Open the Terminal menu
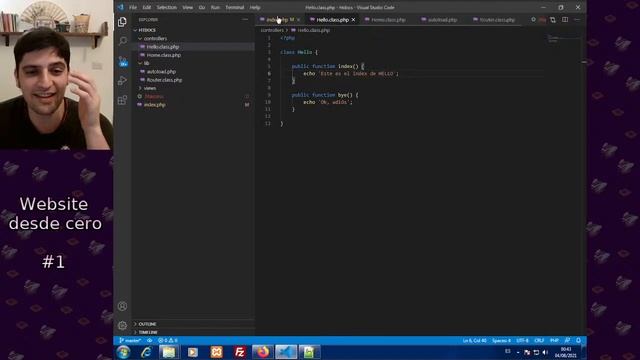Viewport: 640px width, 360px height. (x=235, y=7)
